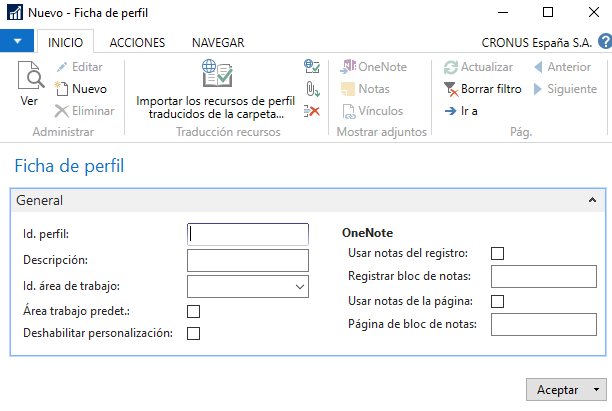Collapse the General section chevron
This screenshot has width=612, height=411.
(x=592, y=200)
